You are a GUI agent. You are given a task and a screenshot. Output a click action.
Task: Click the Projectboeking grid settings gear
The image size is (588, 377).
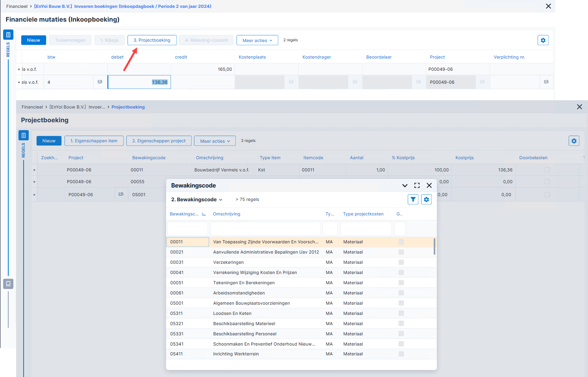pos(574,141)
